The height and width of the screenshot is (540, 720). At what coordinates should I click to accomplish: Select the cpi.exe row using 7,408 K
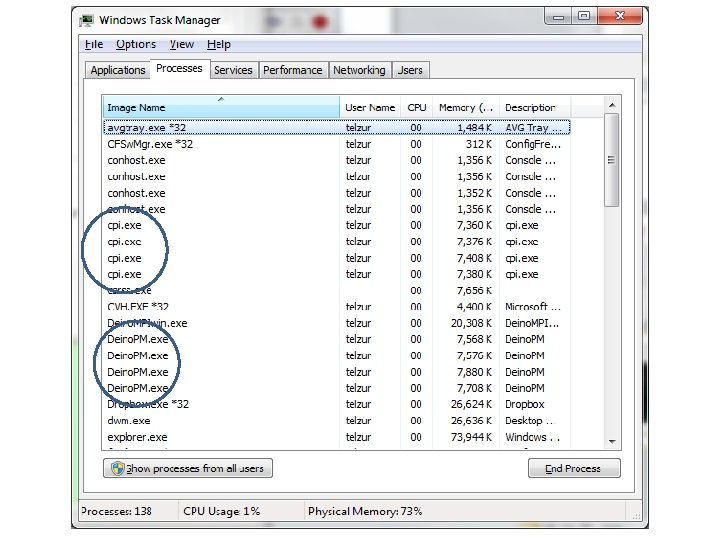[337, 258]
